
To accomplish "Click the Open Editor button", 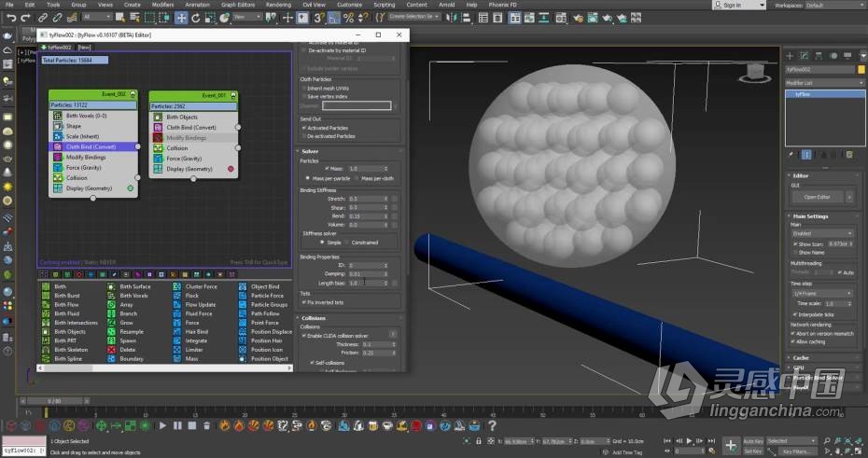I will pos(817,197).
